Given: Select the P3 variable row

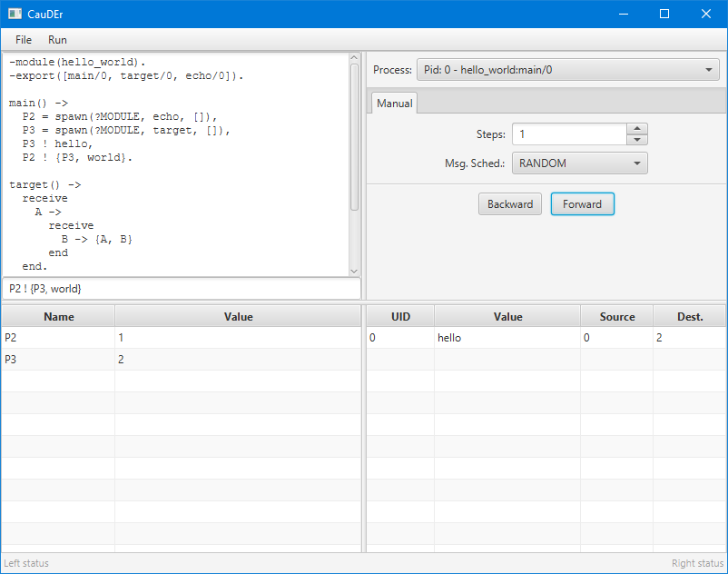Looking at the screenshot, I should (x=182, y=360).
